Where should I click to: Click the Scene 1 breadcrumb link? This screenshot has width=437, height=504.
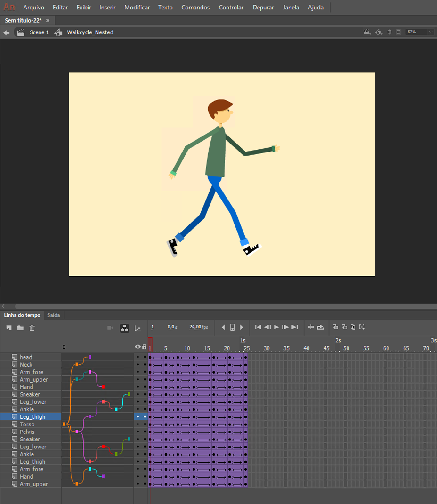pos(39,32)
